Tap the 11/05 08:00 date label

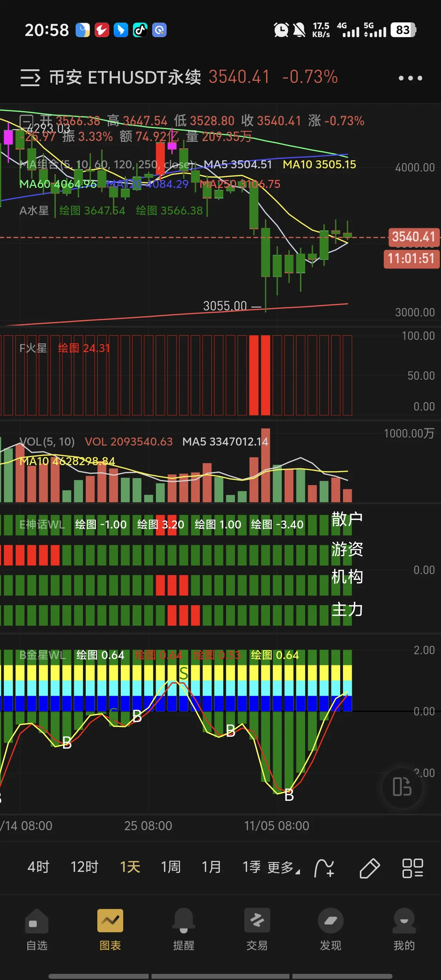point(276,826)
